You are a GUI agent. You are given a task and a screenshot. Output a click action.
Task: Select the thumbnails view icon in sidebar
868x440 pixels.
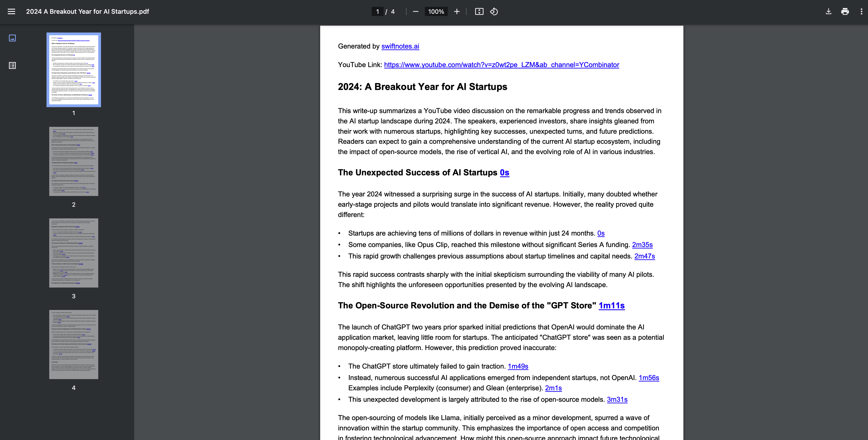(x=12, y=38)
